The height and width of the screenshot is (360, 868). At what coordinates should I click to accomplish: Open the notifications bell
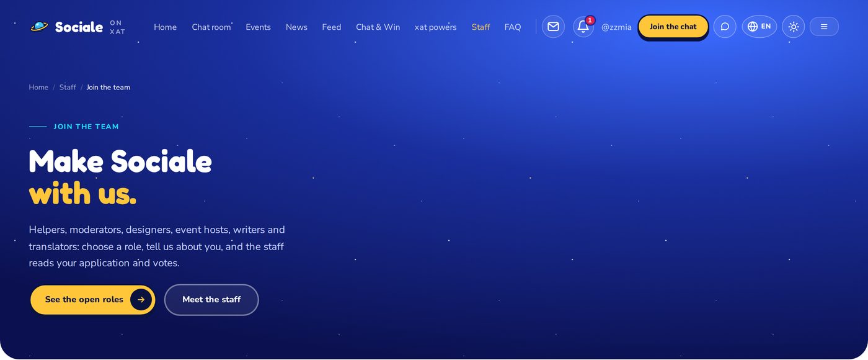coord(583,27)
